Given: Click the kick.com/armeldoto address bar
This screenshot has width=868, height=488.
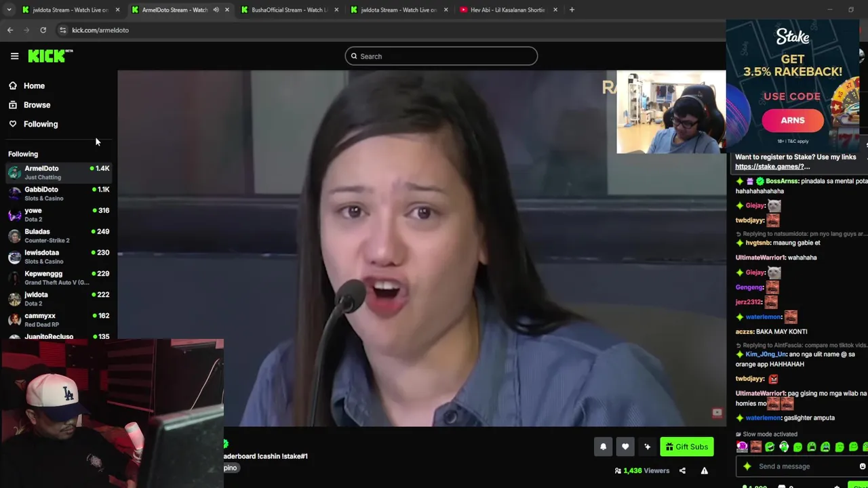Looking at the screenshot, I should (100, 30).
